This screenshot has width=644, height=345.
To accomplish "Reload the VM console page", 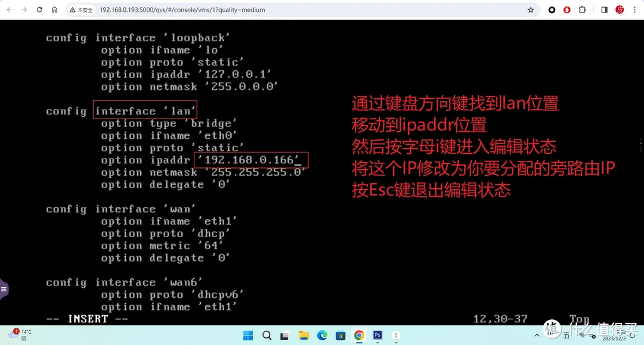I will coord(39,10).
